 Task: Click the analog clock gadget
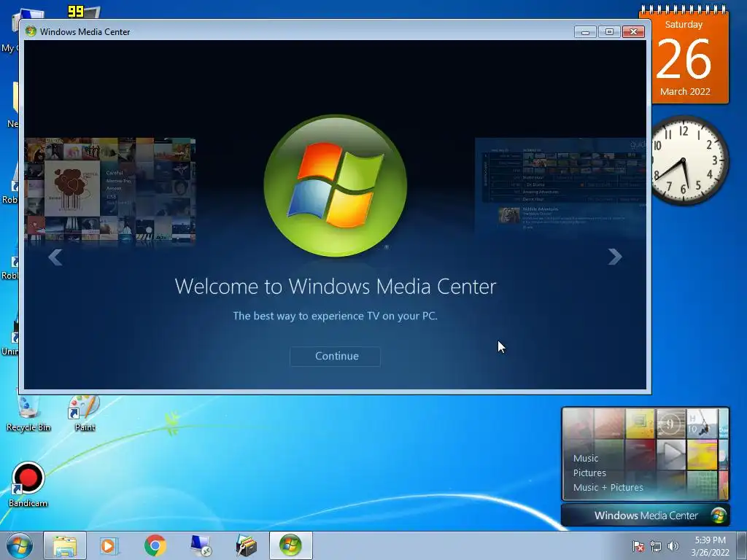click(684, 160)
